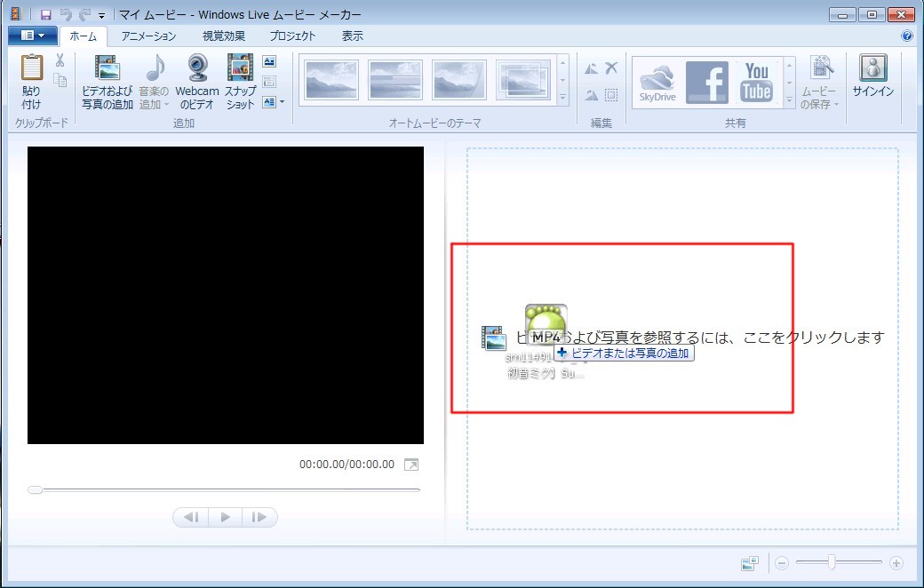Click the add videos and photos icon
The image size is (924, 588).
[x=107, y=69]
